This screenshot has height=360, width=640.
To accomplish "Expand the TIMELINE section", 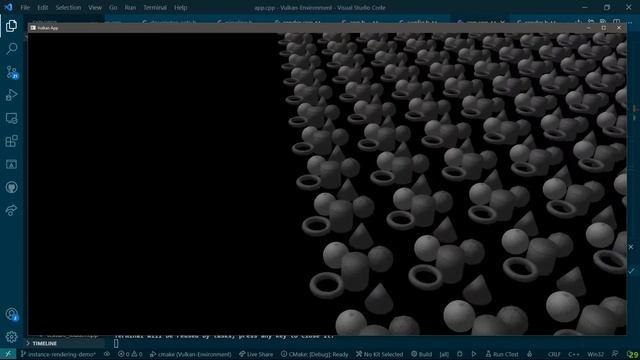I will (x=44, y=343).
